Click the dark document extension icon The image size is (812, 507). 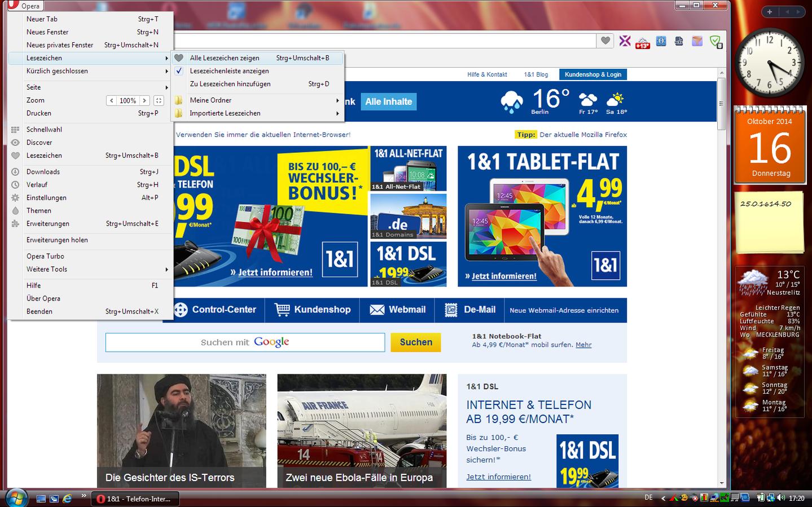[679, 41]
